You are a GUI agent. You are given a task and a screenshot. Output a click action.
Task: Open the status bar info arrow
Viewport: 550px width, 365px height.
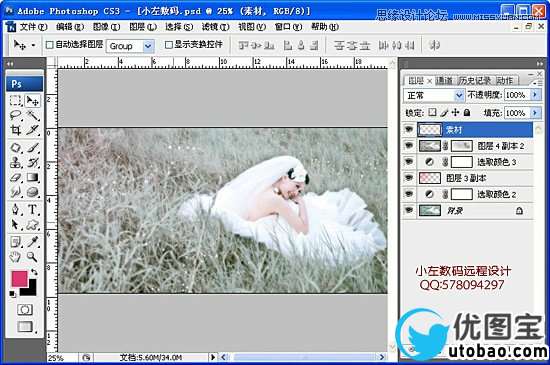[212, 357]
